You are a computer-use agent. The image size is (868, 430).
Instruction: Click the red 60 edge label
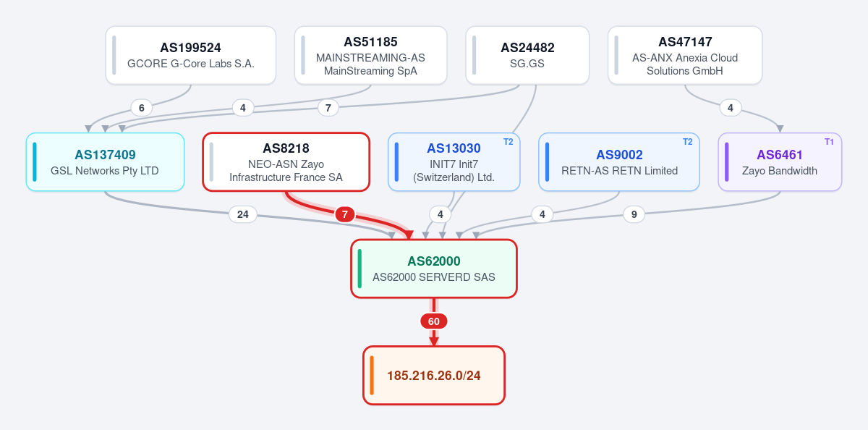[x=434, y=321]
